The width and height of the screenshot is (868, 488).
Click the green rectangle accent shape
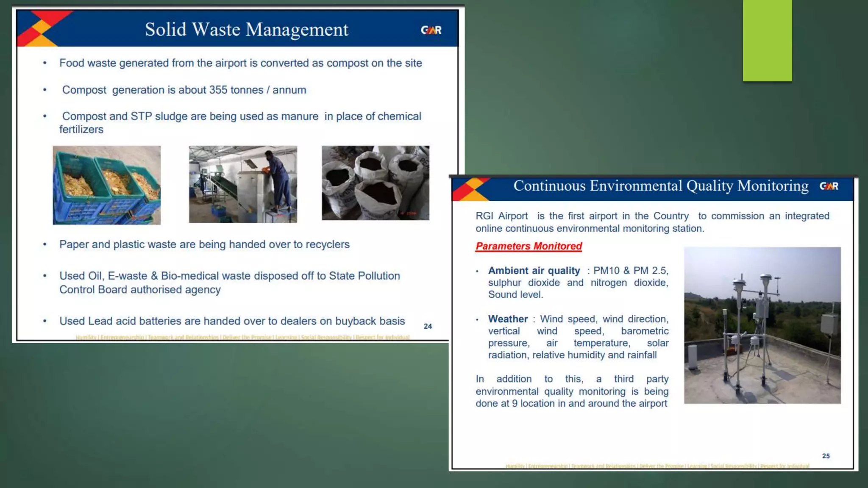tap(767, 40)
